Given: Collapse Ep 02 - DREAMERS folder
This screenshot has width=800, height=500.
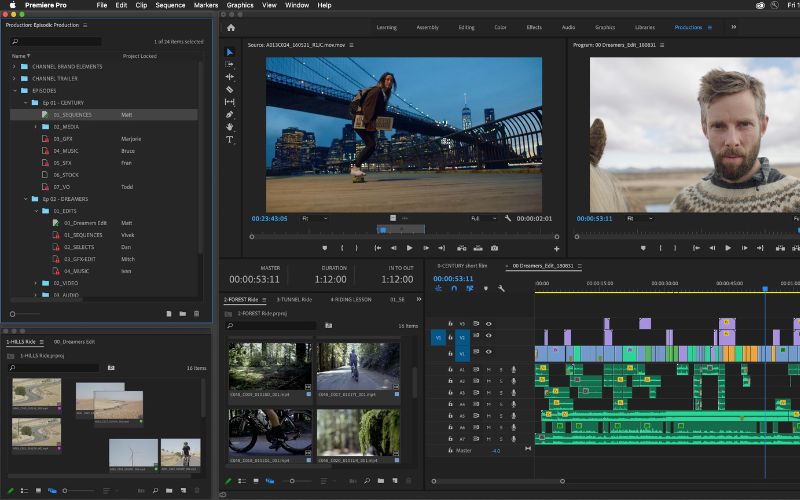Looking at the screenshot, I should click(x=25, y=199).
